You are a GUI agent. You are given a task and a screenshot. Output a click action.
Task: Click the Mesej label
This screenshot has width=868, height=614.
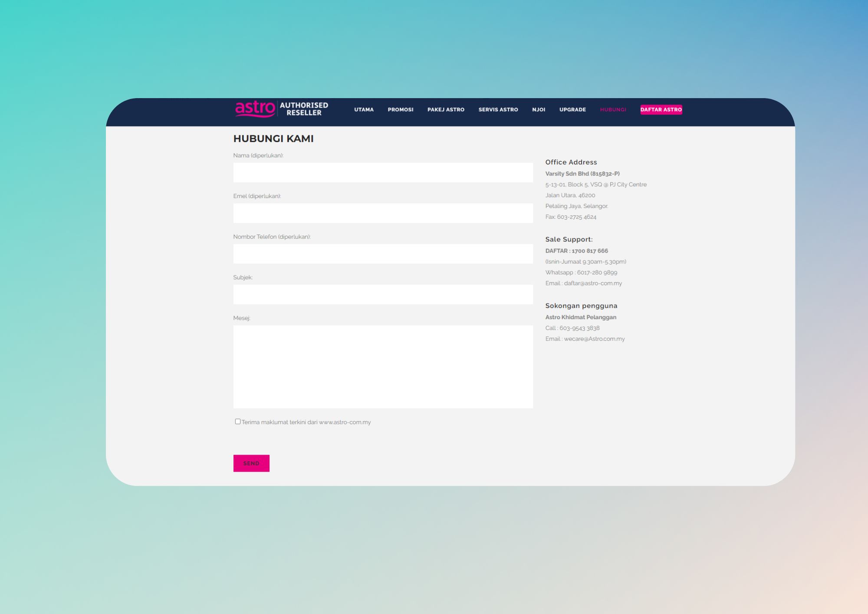click(242, 318)
